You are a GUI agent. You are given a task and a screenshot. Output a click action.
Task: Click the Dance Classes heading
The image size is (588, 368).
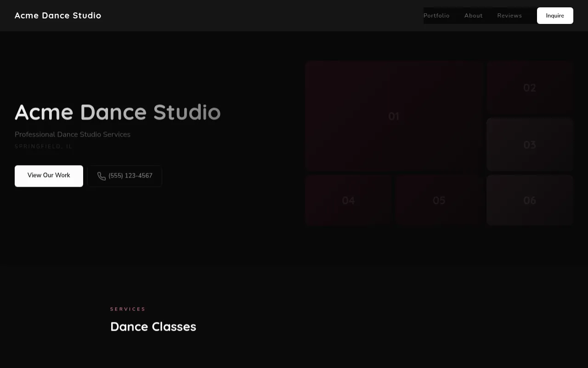[x=153, y=327]
